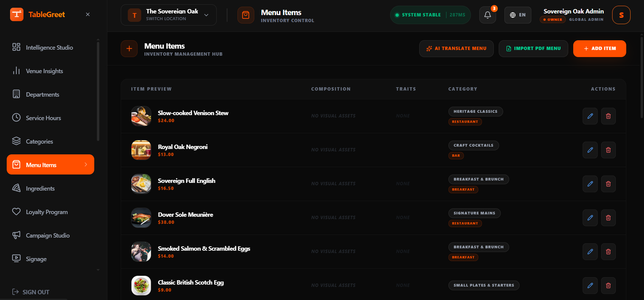
Task: Select Menu Items in sidebar
Action: tap(50, 164)
